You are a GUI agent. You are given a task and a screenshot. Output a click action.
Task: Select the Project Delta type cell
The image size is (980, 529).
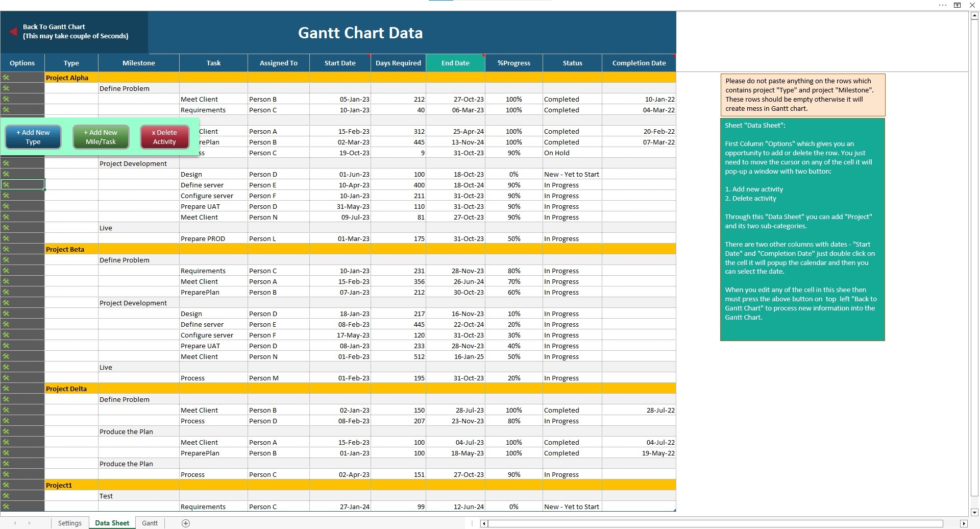point(71,389)
